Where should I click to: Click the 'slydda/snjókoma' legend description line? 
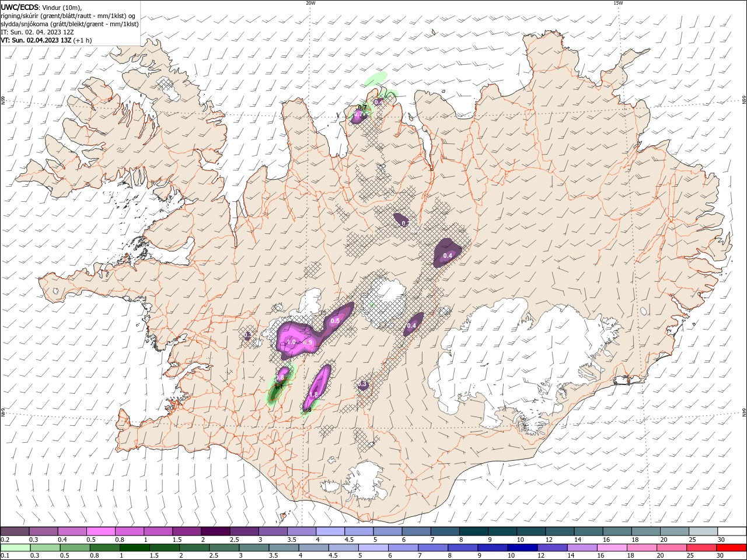point(69,24)
